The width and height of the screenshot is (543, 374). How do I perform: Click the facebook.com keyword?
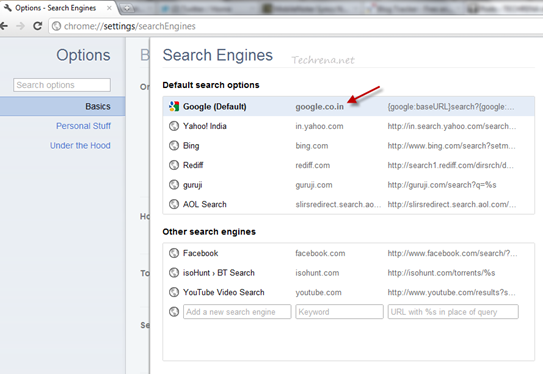click(320, 253)
